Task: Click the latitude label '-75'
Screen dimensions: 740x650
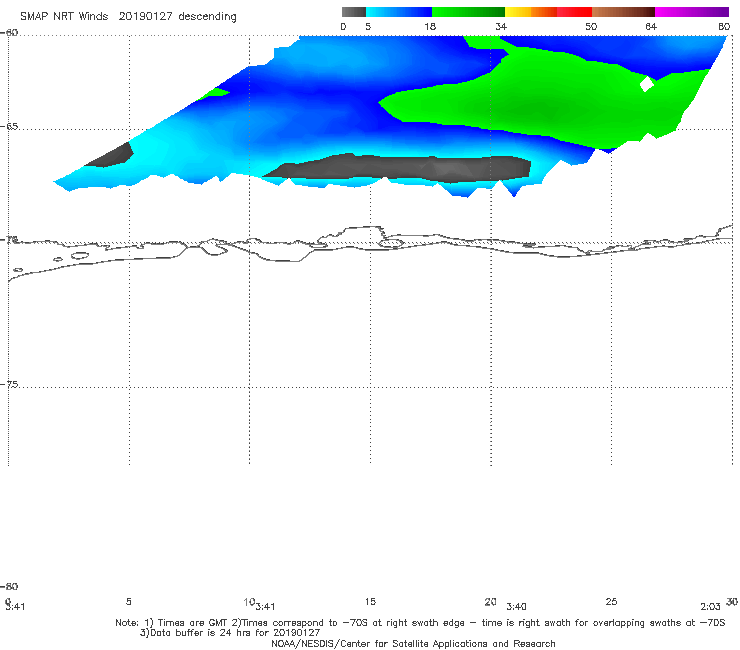Action: [x=9, y=384]
